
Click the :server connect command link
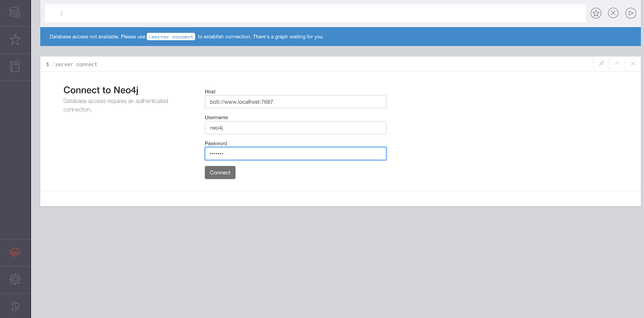171,37
